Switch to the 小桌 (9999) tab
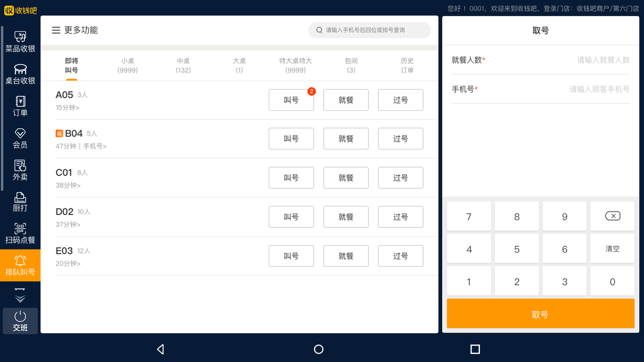Viewport: 644px width, 362px height. click(x=128, y=65)
